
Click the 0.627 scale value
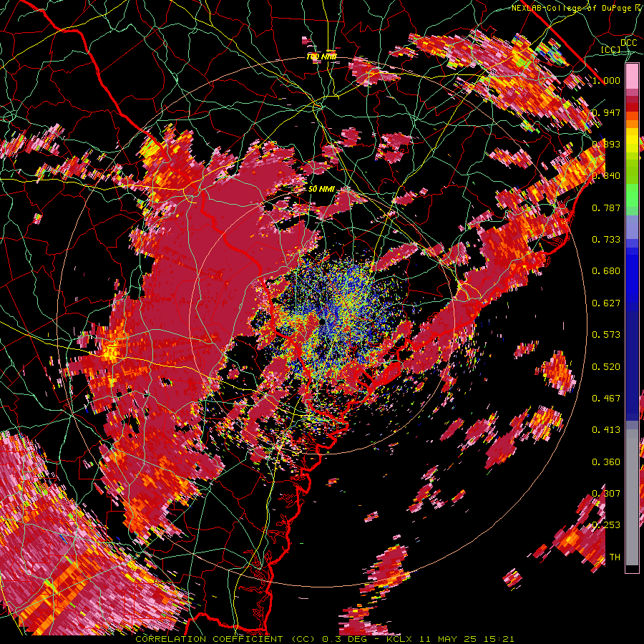point(606,303)
